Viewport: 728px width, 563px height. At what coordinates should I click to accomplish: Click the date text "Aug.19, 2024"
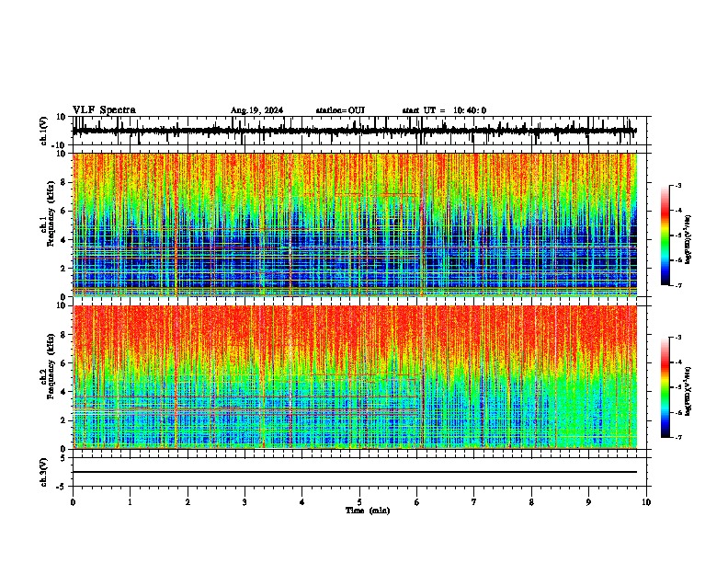coord(256,110)
